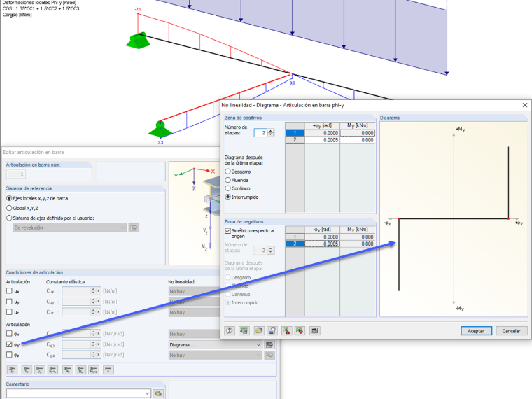Open the Diagrama... nonlinearity dropdown for φy
This screenshot has height=399, width=532.
click(216, 344)
